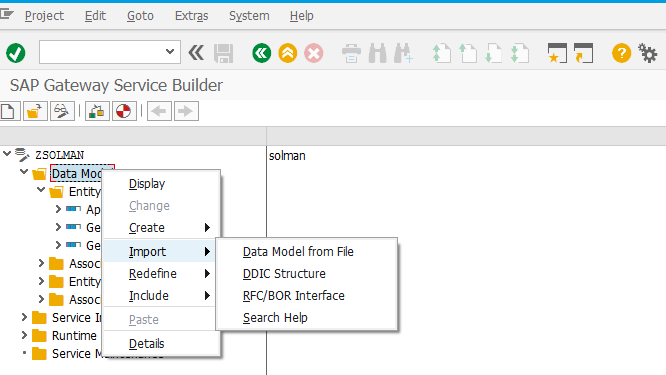Open Customize Local Layout gear icon

tap(648, 53)
